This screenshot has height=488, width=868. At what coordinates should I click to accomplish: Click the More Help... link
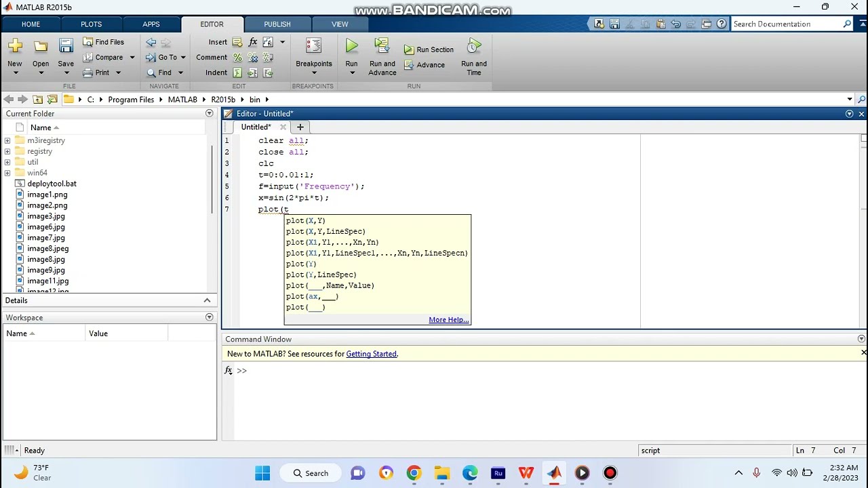point(449,320)
